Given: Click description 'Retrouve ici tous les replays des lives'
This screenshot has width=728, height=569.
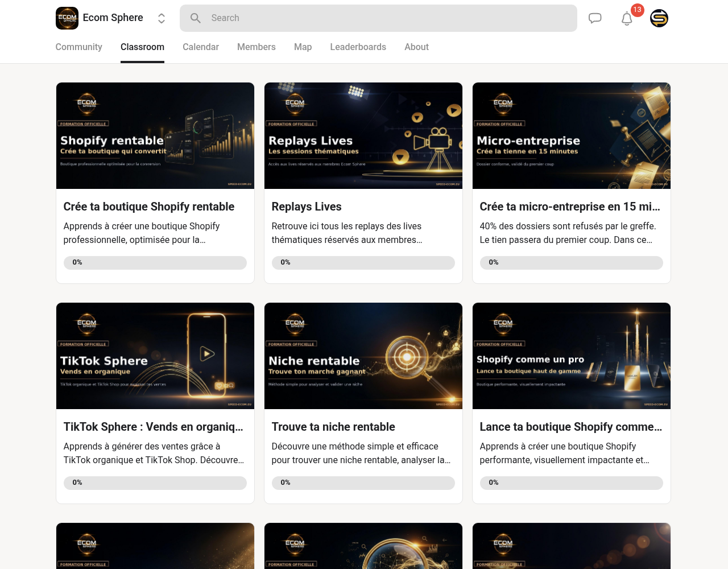Looking at the screenshot, I should click(x=347, y=233).
